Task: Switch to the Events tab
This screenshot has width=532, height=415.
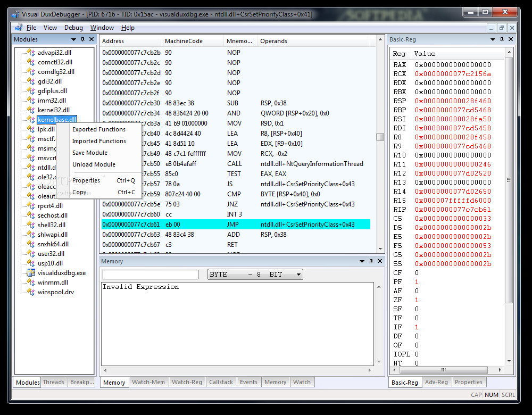Action: [x=248, y=382]
